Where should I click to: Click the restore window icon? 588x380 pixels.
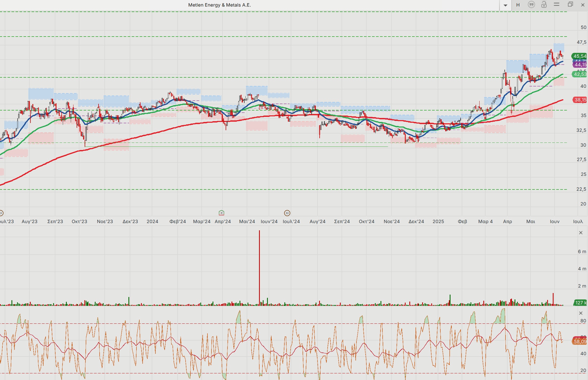pos(570,5)
